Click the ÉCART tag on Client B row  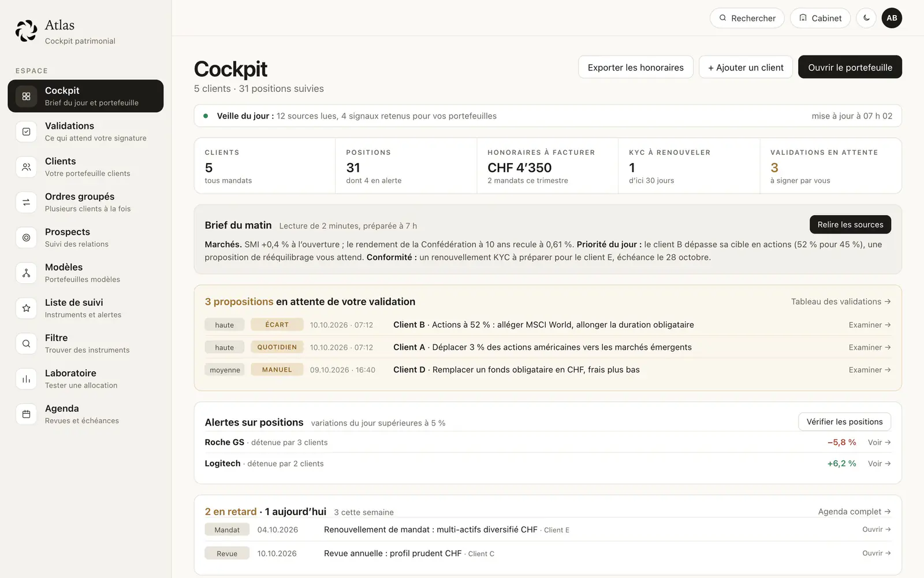[x=277, y=325]
